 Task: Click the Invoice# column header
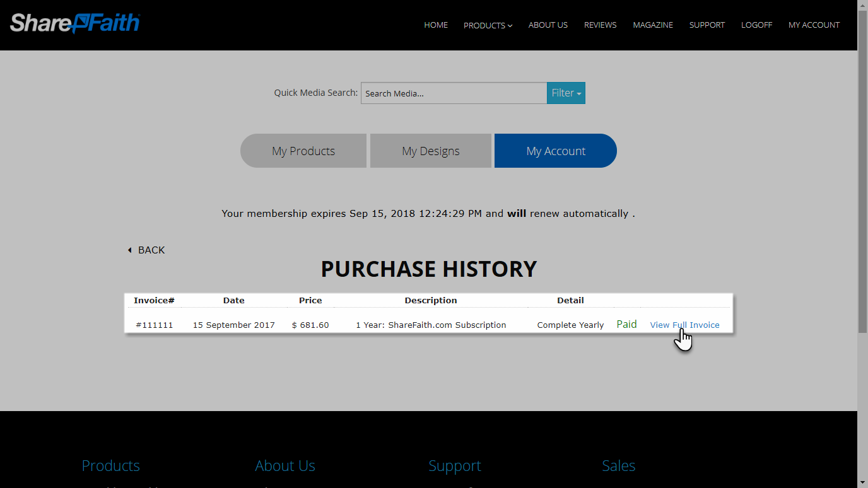pos(154,301)
